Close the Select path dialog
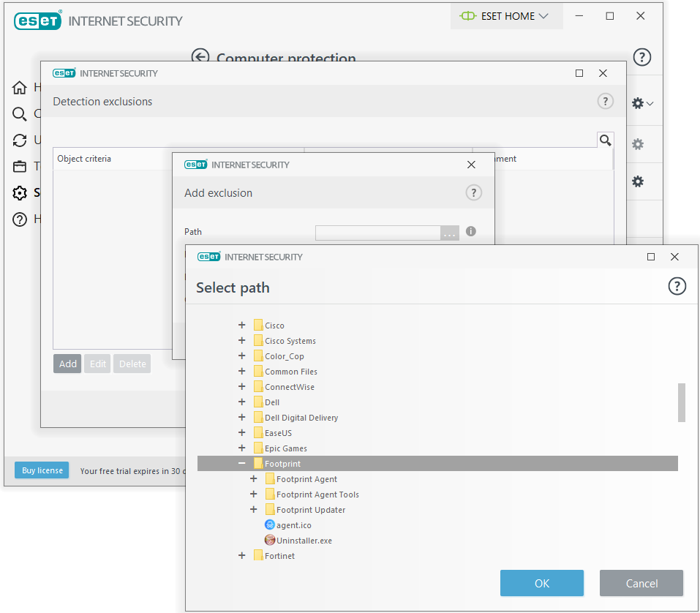The height and width of the screenshot is (613, 700). pyautogui.click(x=674, y=257)
